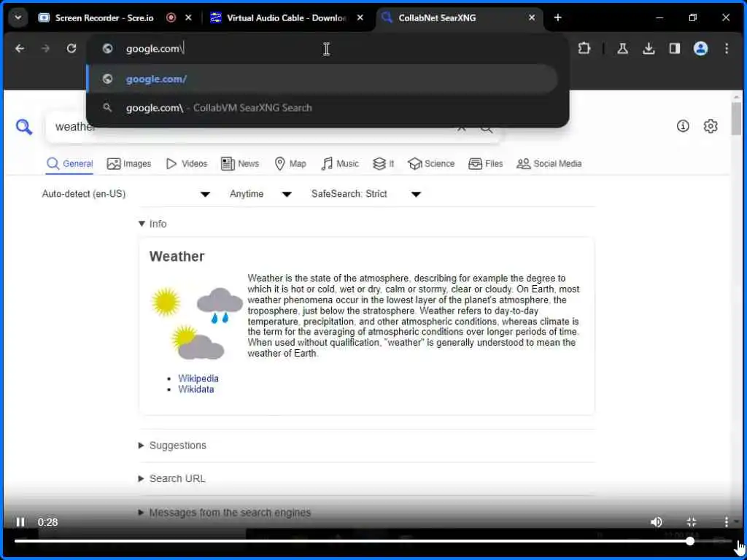Open a new browser tab
The height and width of the screenshot is (560, 747).
tap(558, 17)
